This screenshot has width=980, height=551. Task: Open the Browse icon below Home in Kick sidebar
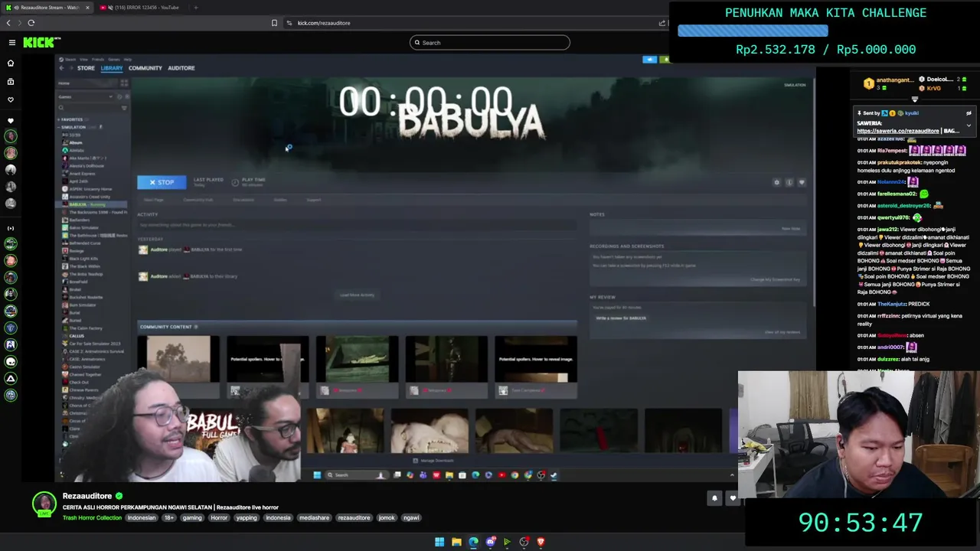[x=11, y=81]
